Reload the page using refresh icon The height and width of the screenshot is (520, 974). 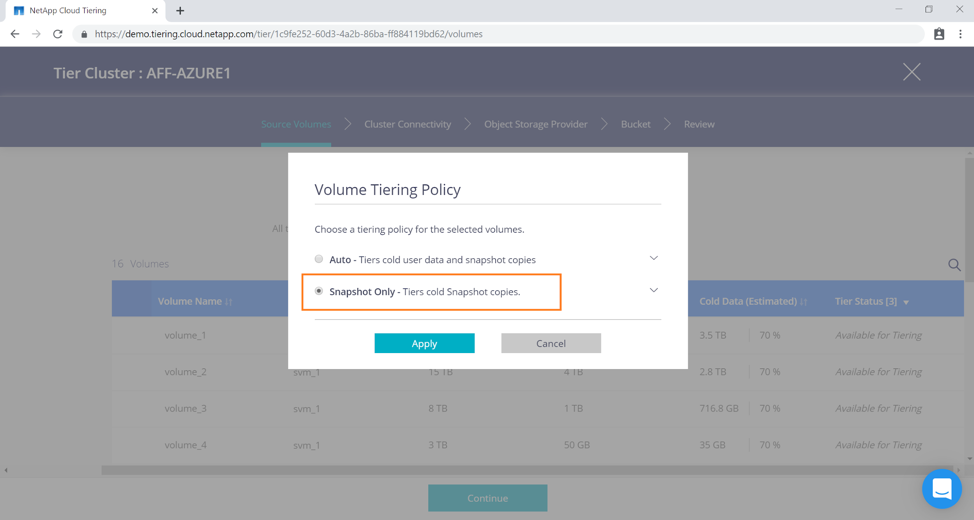click(58, 34)
